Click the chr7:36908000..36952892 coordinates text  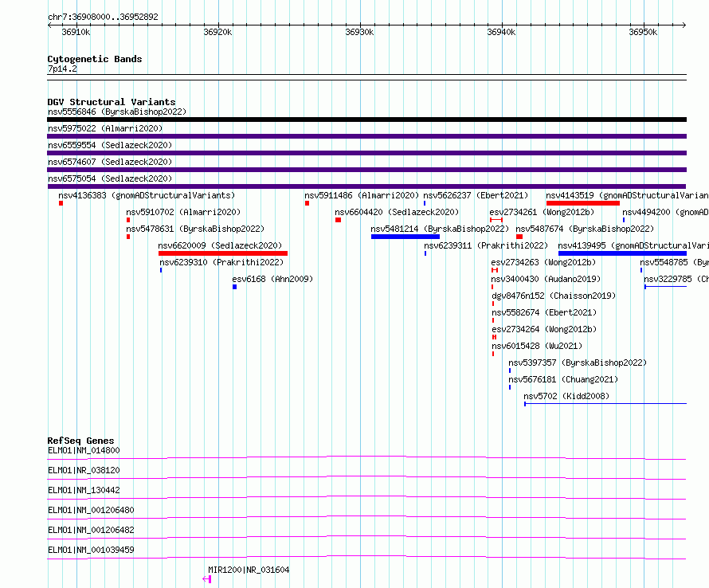point(103,17)
